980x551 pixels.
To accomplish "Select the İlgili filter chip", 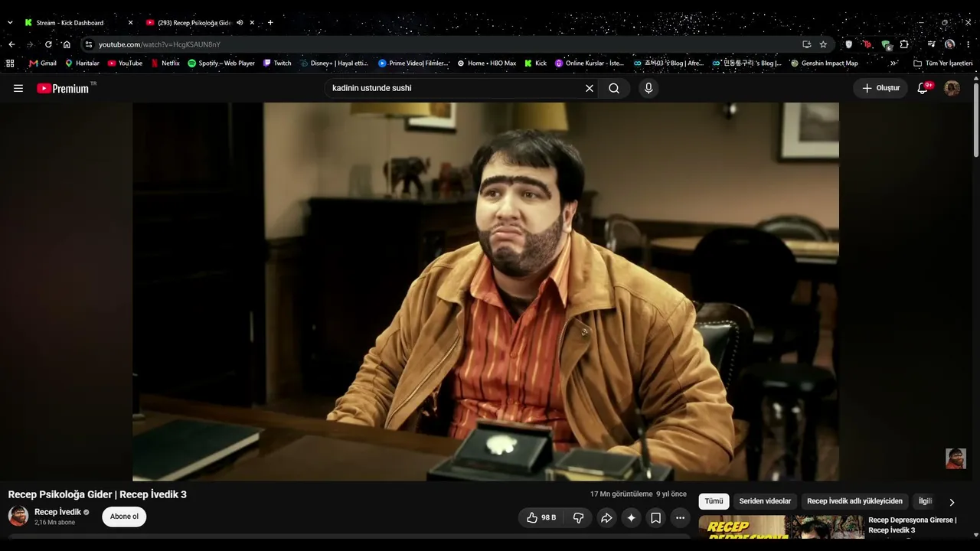I will (926, 501).
